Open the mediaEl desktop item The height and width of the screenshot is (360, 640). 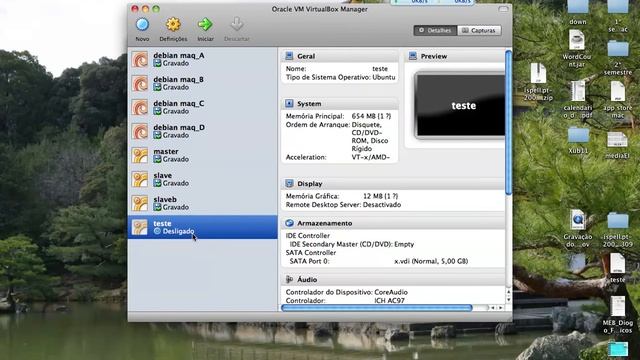[617, 145]
